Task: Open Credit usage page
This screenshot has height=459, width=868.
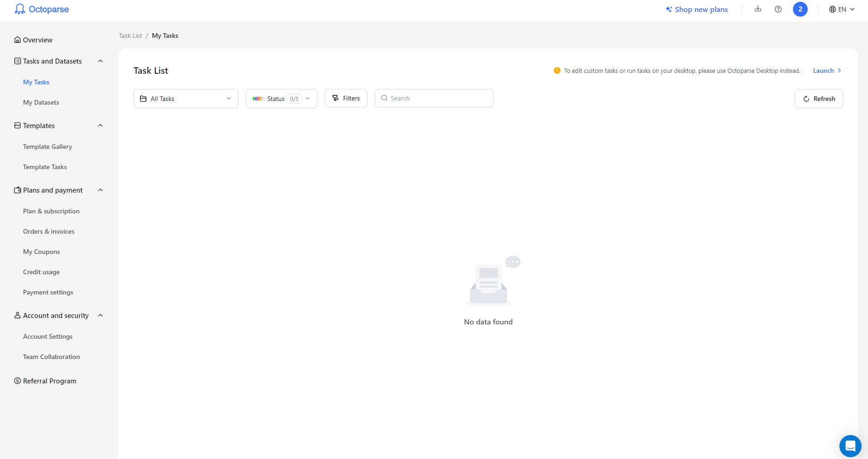Action: [x=41, y=272]
